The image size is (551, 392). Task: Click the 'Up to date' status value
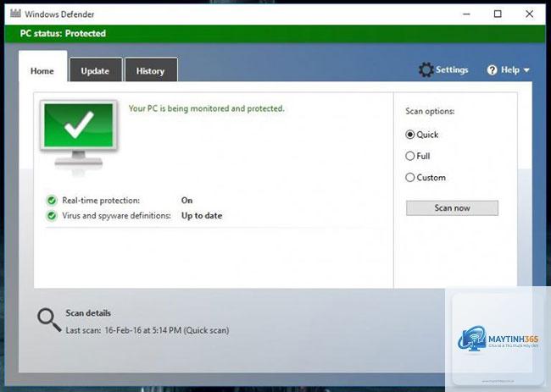coord(202,216)
